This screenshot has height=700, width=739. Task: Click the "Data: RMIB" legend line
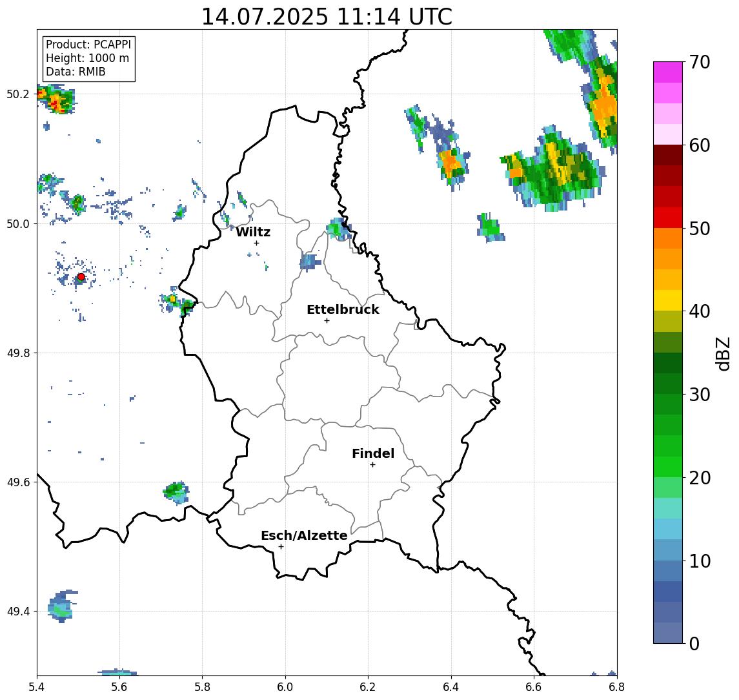(76, 72)
